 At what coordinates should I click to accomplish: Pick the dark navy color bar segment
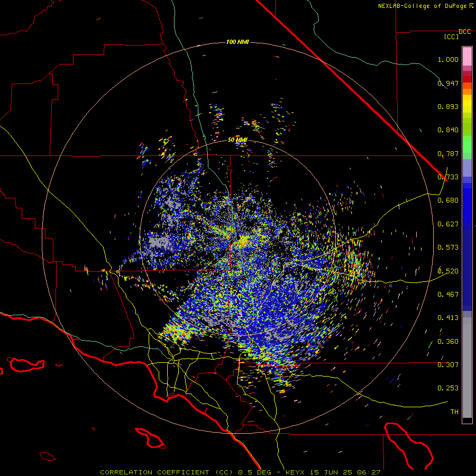click(x=467, y=270)
